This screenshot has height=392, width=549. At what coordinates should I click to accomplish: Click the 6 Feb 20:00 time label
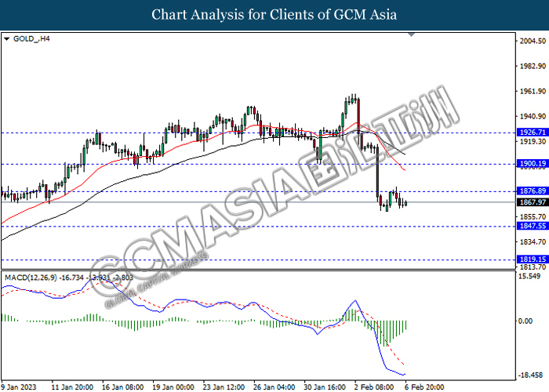click(x=424, y=387)
